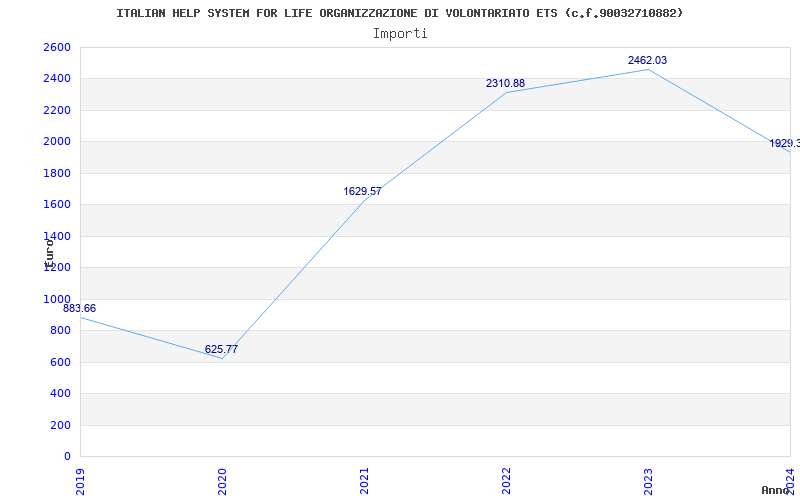
Task: Click the data label 883.66
Action: [79, 308]
